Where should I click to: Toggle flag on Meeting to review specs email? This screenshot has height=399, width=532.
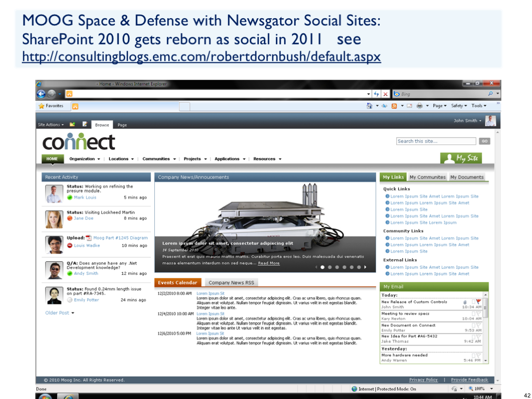click(478, 314)
